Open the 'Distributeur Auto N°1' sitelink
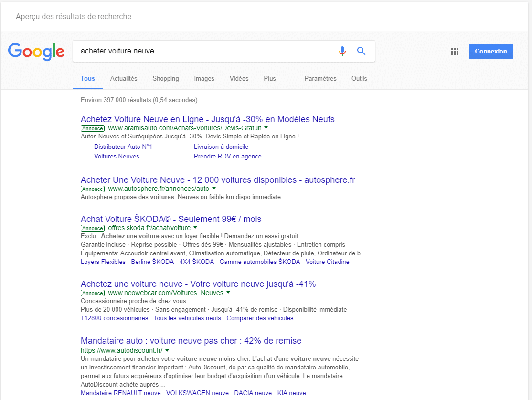This screenshot has height=400, width=532. click(x=123, y=147)
